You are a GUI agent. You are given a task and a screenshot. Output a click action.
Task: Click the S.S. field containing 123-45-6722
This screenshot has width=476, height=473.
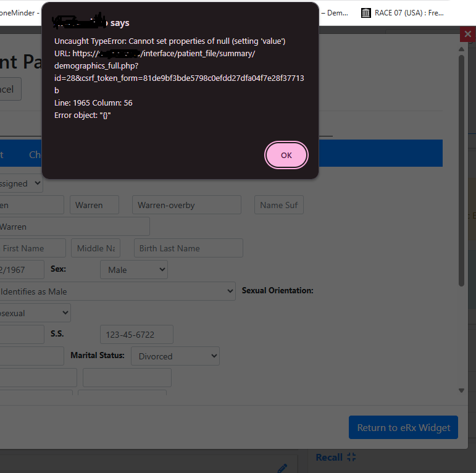pyautogui.click(x=136, y=335)
